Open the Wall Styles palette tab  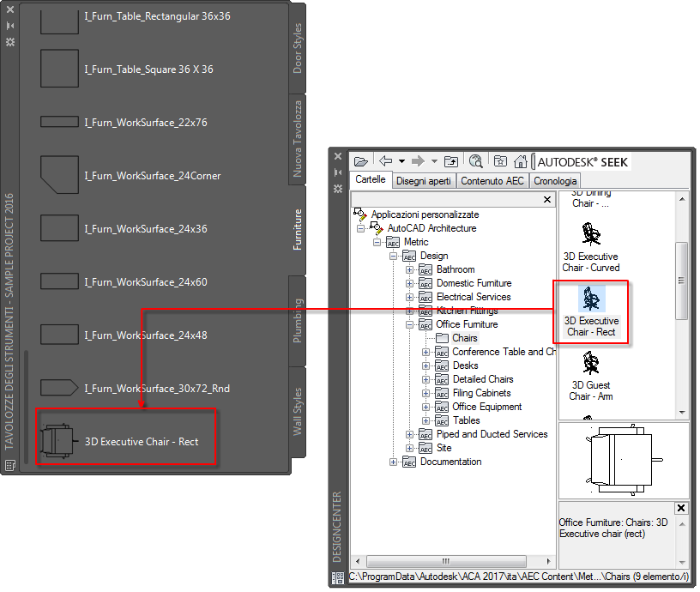click(298, 412)
